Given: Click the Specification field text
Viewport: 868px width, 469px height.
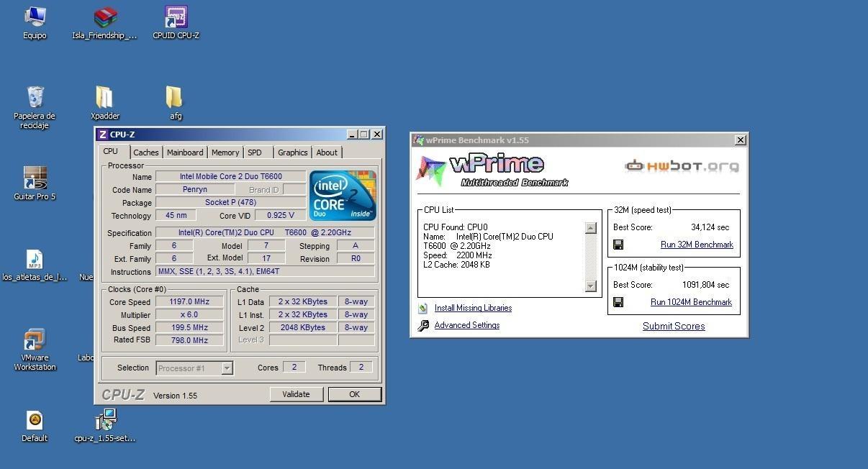Looking at the screenshot, I should [x=265, y=233].
